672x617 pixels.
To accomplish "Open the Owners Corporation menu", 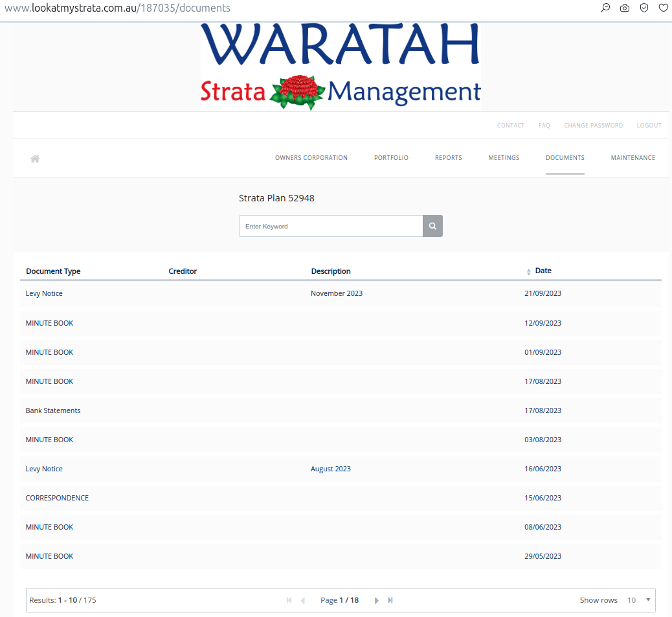I will (x=311, y=158).
